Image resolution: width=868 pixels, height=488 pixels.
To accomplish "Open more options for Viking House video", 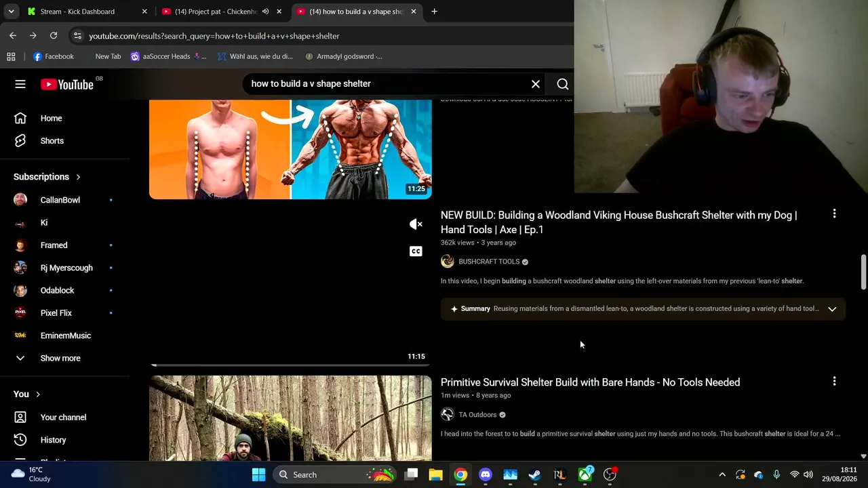I will 834,213.
